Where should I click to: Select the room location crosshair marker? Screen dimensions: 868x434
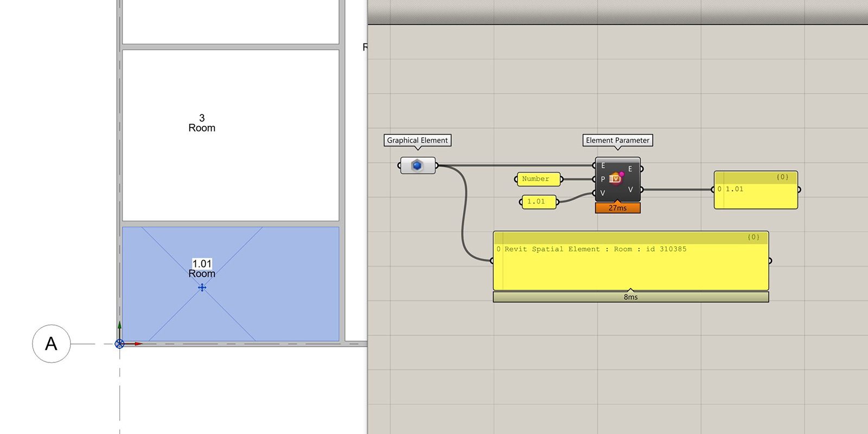(202, 288)
